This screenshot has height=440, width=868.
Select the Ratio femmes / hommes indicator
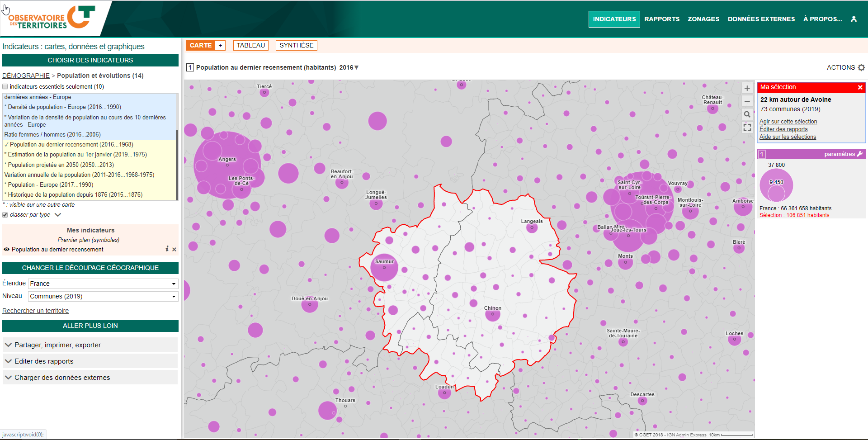(x=52, y=134)
